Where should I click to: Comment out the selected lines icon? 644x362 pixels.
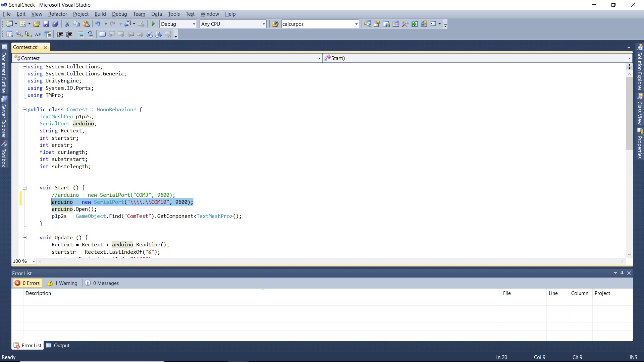point(81,34)
